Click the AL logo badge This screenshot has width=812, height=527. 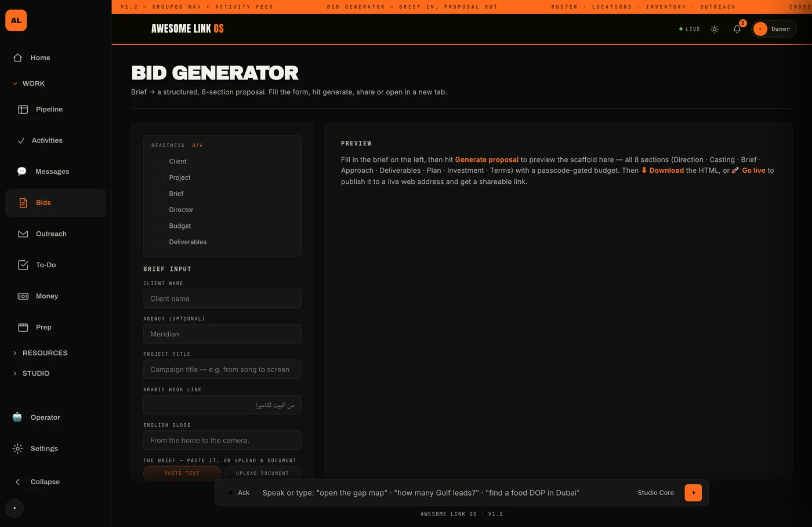16,20
